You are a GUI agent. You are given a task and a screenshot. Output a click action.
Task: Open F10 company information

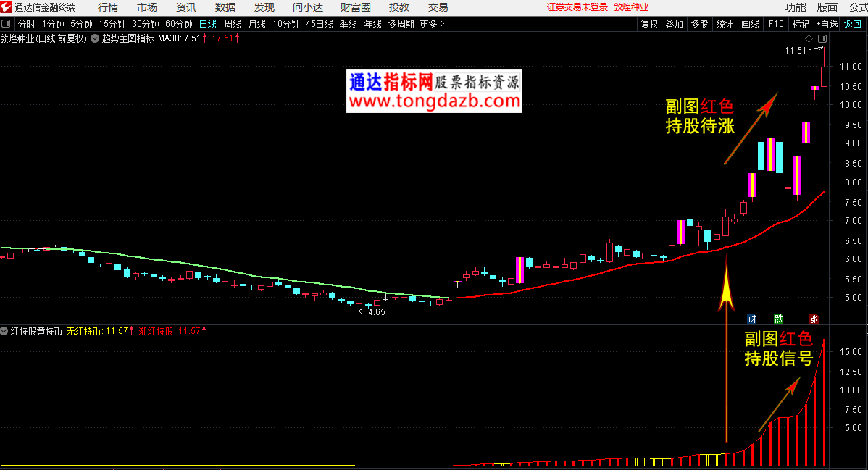click(776, 24)
